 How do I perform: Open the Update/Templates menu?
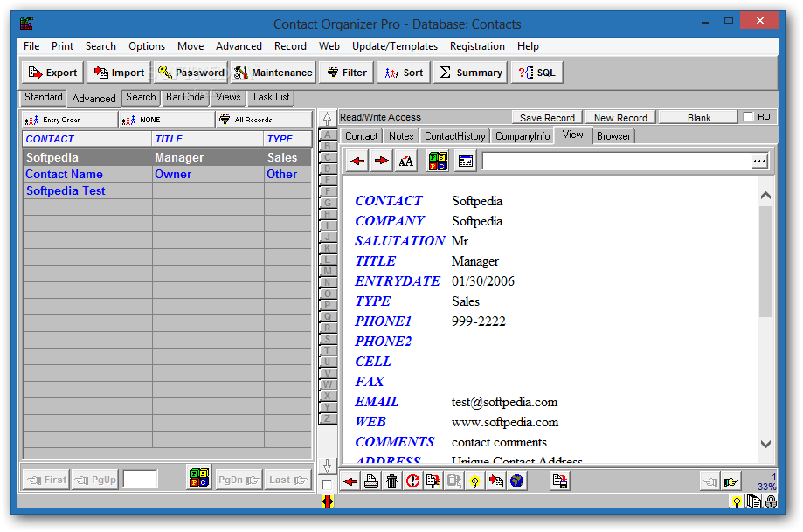coord(395,46)
